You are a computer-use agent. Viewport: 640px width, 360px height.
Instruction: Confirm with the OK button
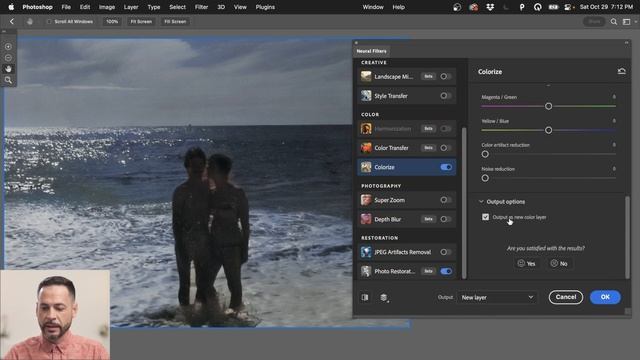pyautogui.click(x=605, y=297)
